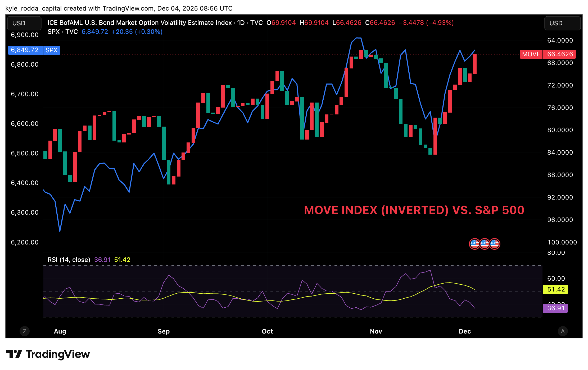Open the left USD unit selector

(24, 23)
